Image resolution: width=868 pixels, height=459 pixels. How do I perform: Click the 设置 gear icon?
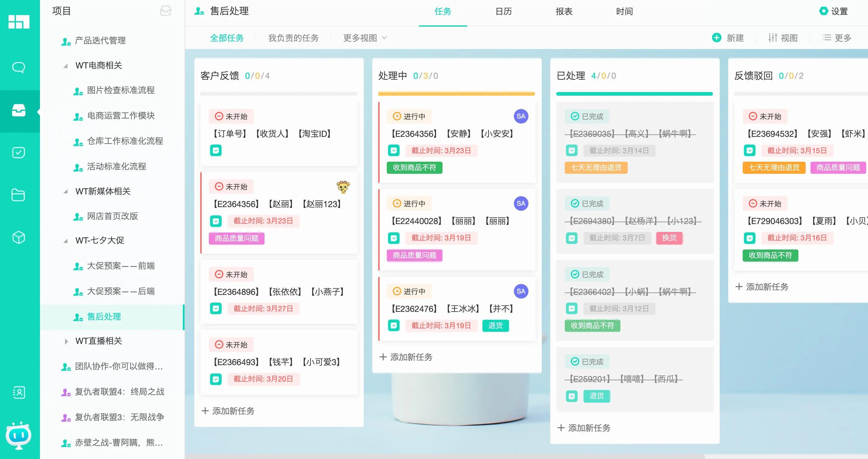(823, 11)
